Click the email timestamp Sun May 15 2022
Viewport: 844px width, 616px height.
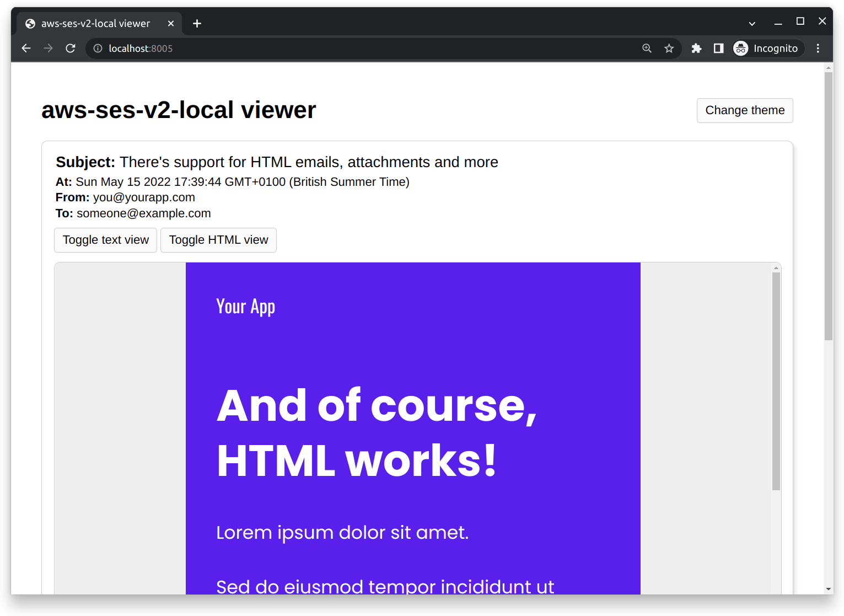click(243, 182)
